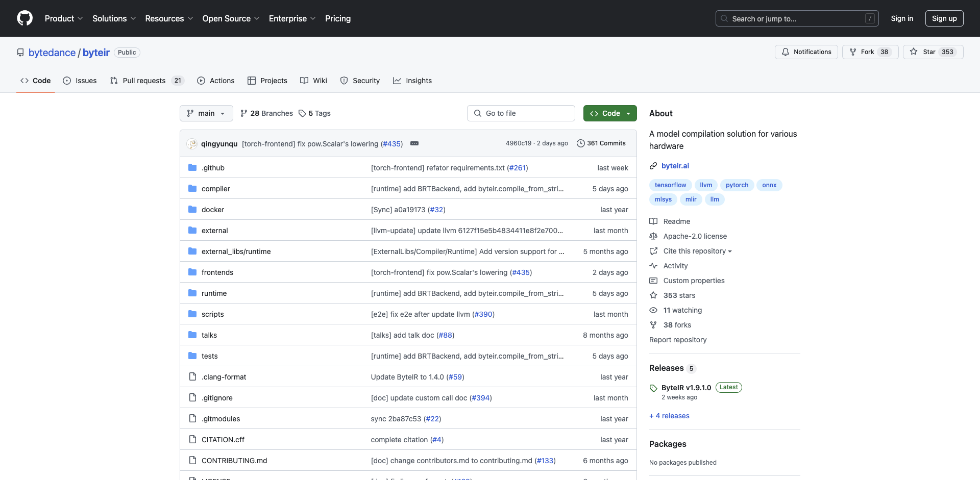Open bytedance owner link
Image resolution: width=980 pixels, height=480 pixels.
(x=52, y=53)
